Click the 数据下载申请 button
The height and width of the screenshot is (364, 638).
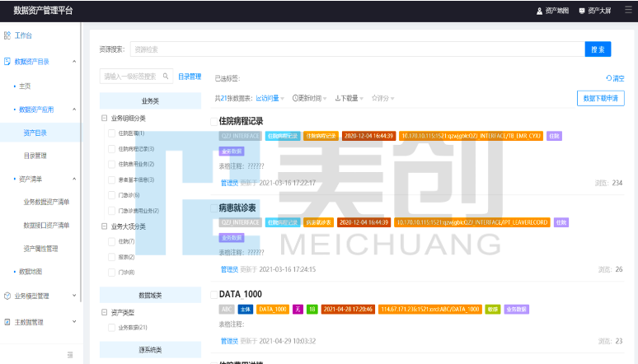click(600, 98)
